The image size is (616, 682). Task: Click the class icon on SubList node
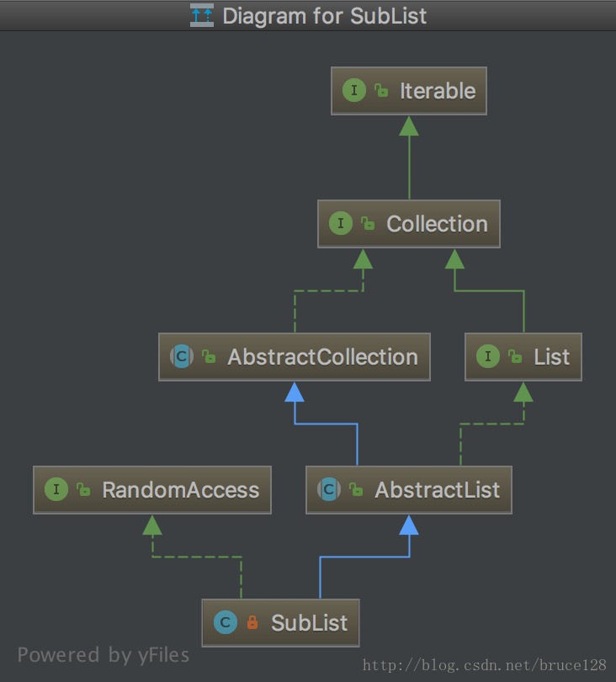[x=226, y=622]
